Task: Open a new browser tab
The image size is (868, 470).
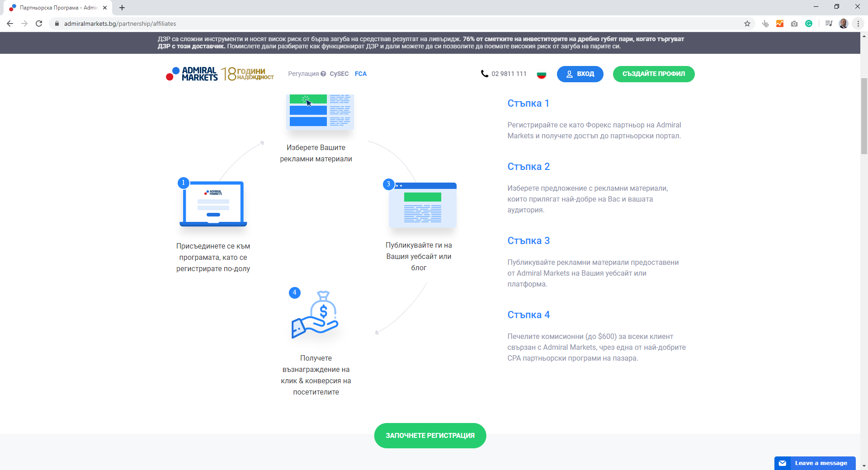Action: tap(122, 8)
